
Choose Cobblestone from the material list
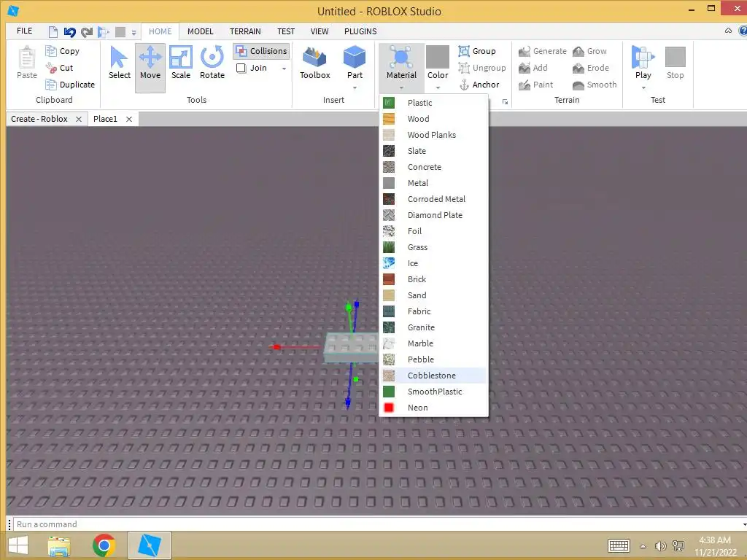click(x=433, y=376)
